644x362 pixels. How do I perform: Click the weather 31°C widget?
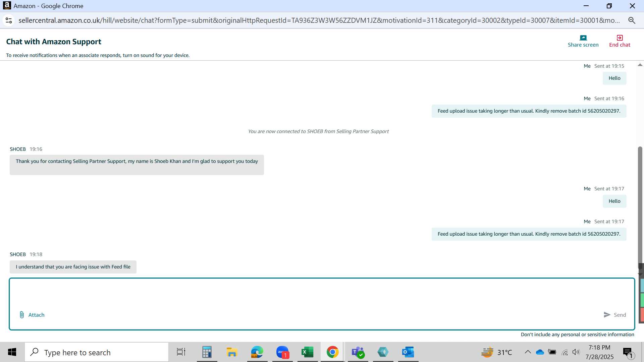click(x=496, y=352)
